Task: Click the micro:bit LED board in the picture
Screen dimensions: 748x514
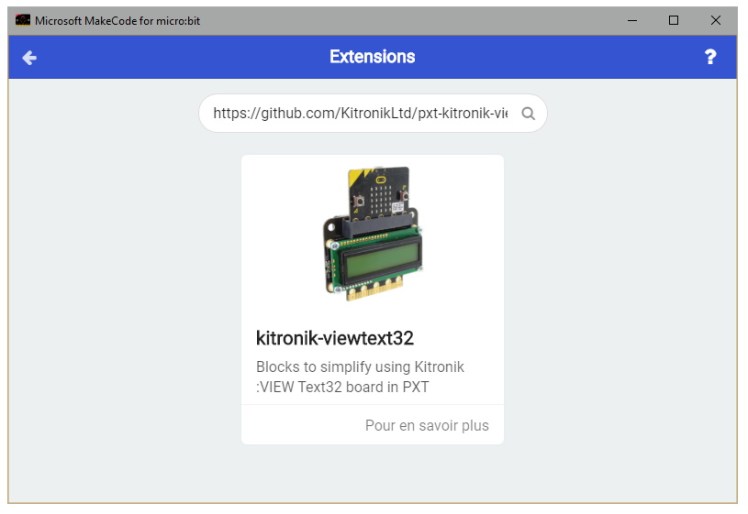Action: (380, 190)
